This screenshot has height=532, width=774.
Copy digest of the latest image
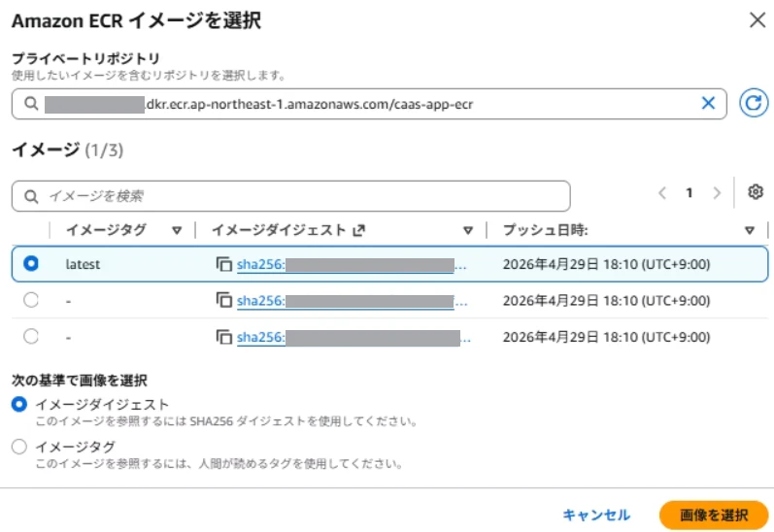point(224,264)
